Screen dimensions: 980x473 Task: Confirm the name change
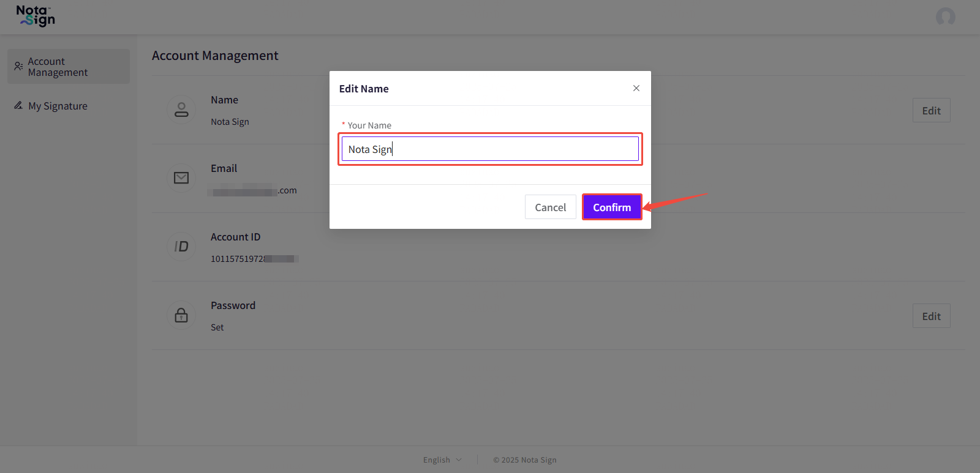(611, 207)
